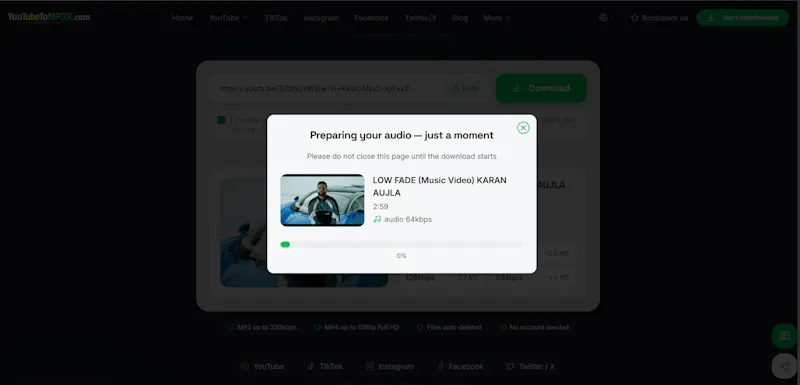
Task: Click the YouTube platform icon at bottom
Action: [x=245, y=366]
